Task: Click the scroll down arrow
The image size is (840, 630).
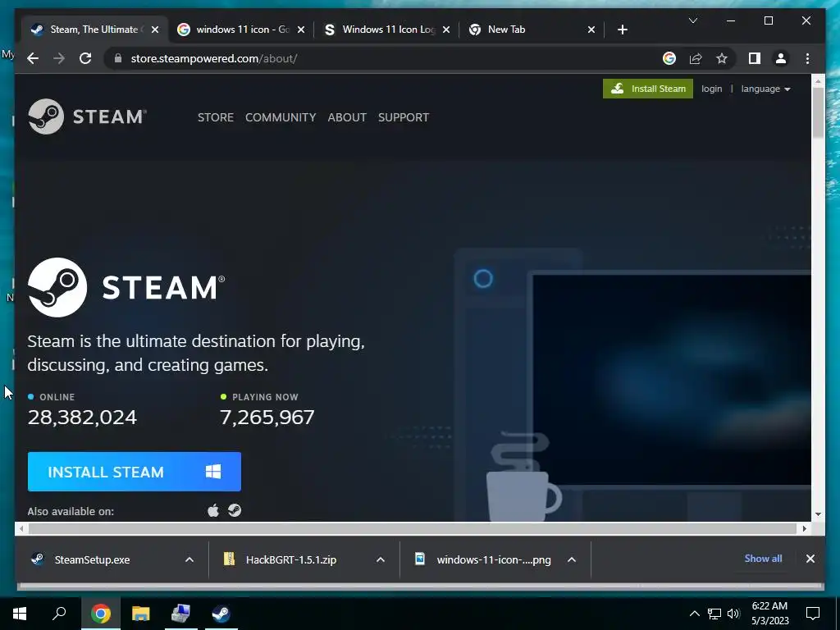Action: click(x=818, y=514)
